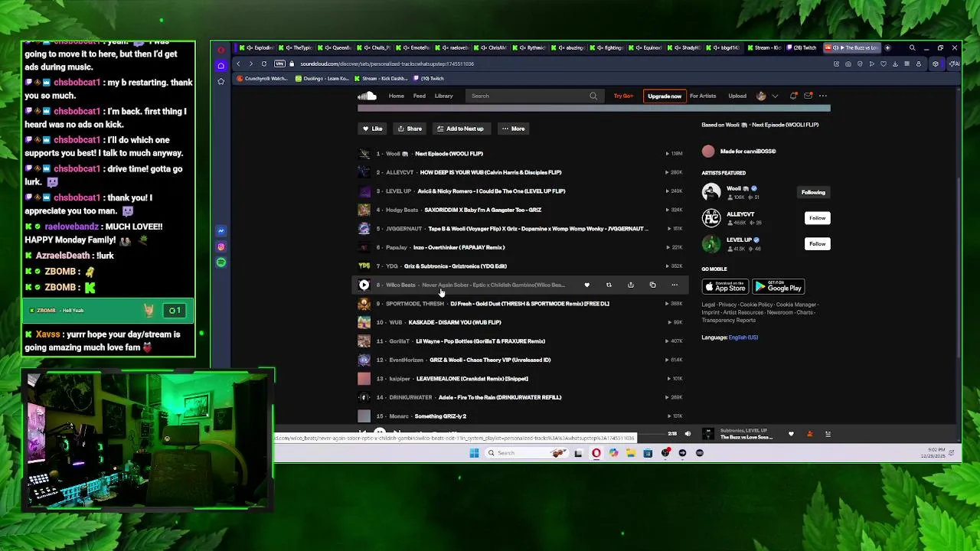The width and height of the screenshot is (980, 551).
Task: Select Griztronics (YDG Edit) track
Action: click(456, 266)
